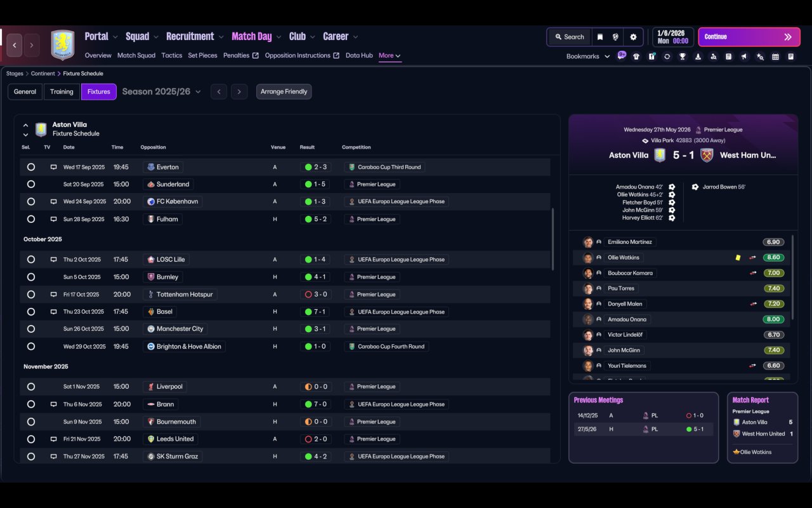Click the Aston Villa crest in match header
Image resolution: width=812 pixels, height=508 pixels.
click(660, 155)
